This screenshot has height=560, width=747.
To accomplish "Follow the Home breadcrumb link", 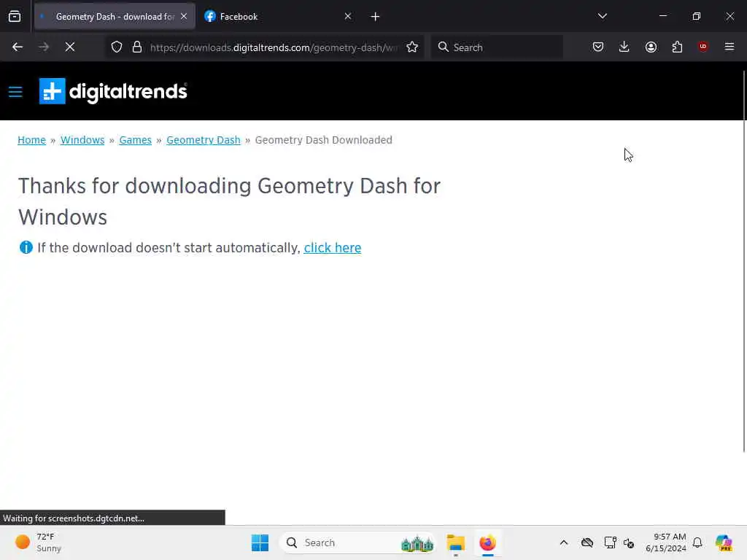I will (x=31, y=140).
